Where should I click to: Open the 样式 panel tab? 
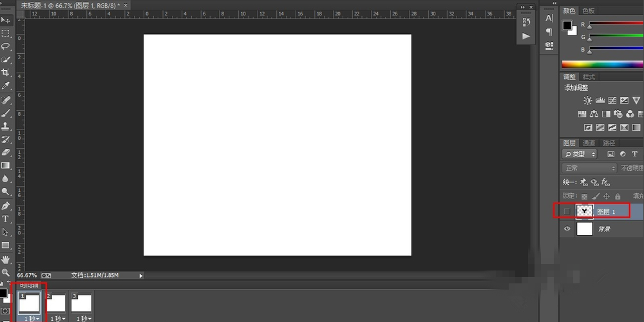(589, 77)
